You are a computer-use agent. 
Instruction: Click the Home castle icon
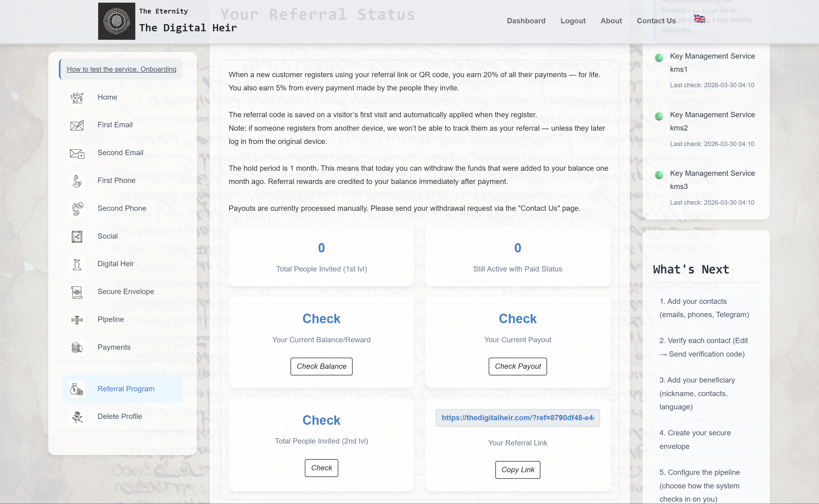[x=77, y=97]
